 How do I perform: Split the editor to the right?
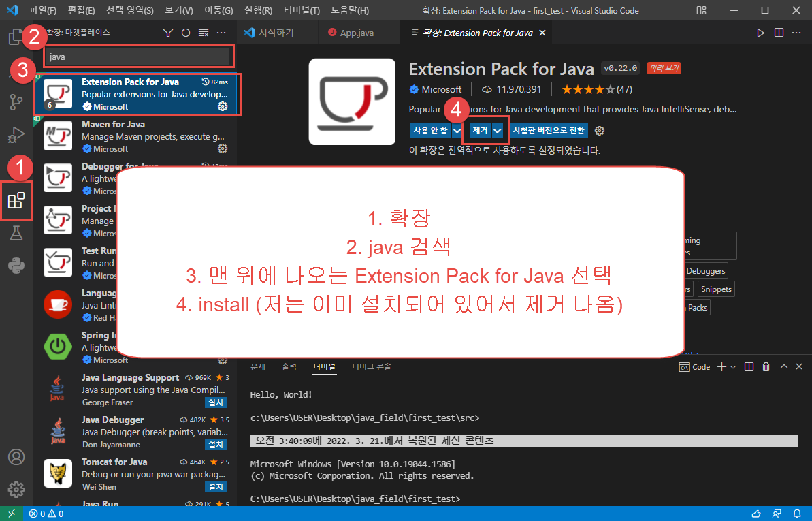(779, 33)
